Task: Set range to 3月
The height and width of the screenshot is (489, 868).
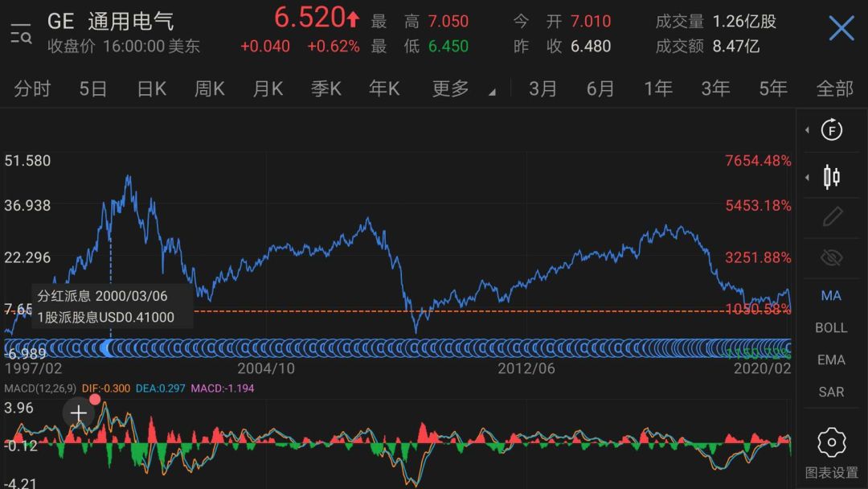Action: coord(542,88)
